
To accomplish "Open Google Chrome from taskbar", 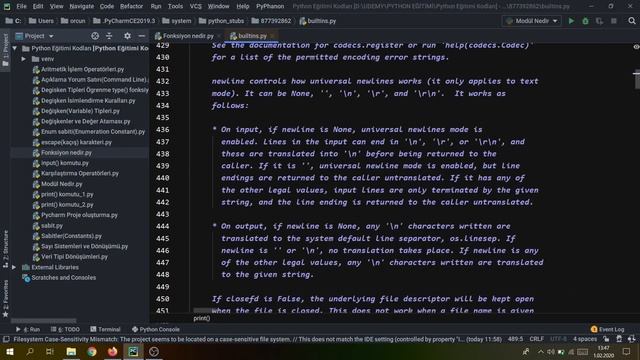I will pyautogui.click(x=92, y=351).
